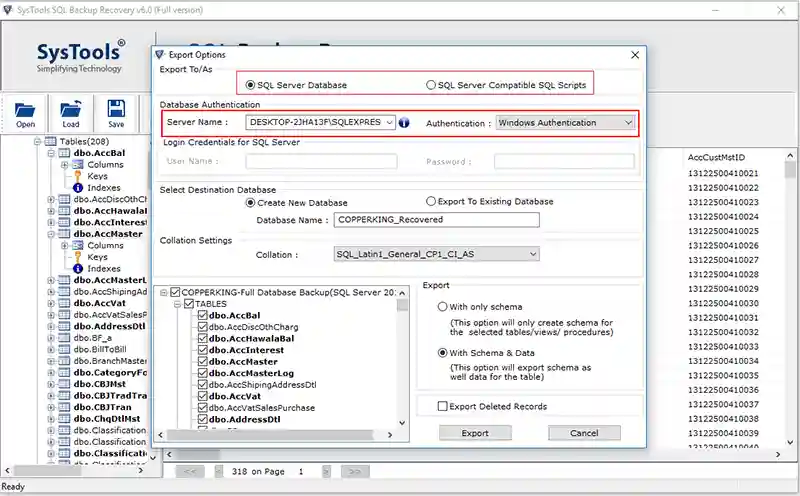Click the SysTools app icon in title bar
The width and height of the screenshot is (800, 496).
pyautogui.click(x=8, y=9)
